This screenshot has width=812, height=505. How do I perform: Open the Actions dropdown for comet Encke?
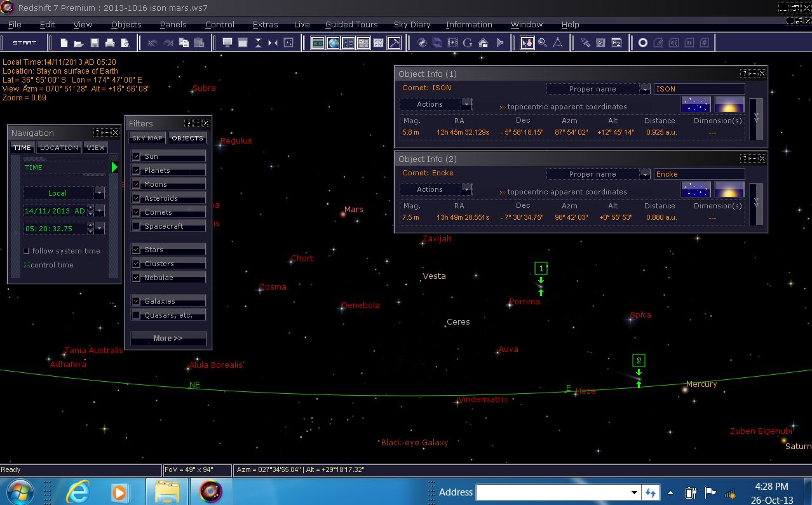(x=467, y=189)
